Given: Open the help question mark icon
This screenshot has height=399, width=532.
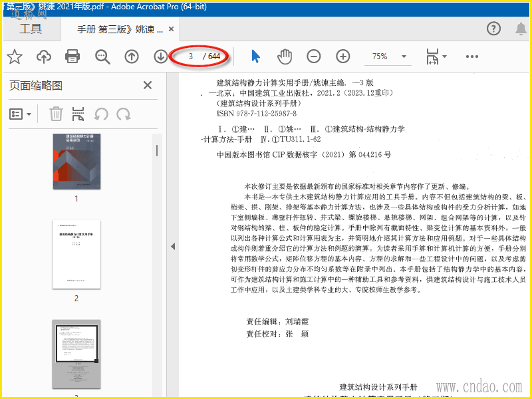Looking at the screenshot, I should pos(493,29).
